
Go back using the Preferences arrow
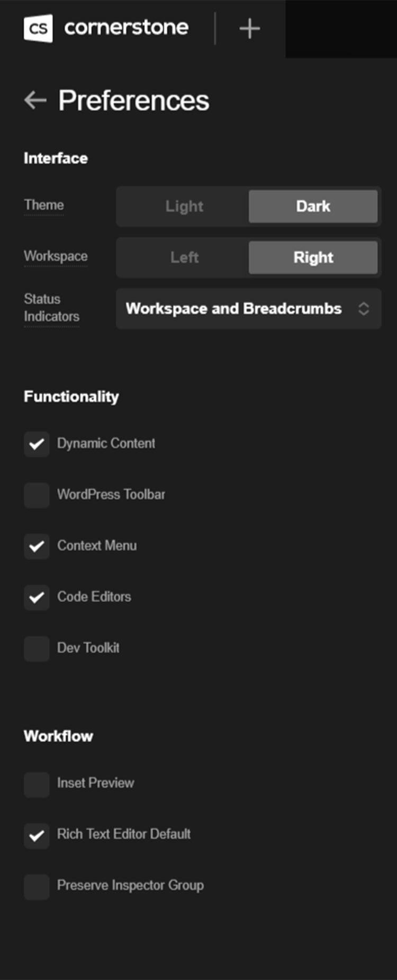[35, 100]
